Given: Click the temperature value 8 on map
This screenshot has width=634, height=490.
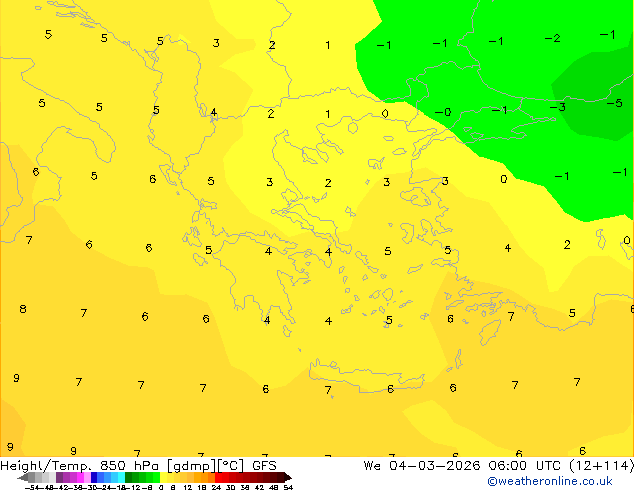Looking at the screenshot, I should (x=23, y=309).
